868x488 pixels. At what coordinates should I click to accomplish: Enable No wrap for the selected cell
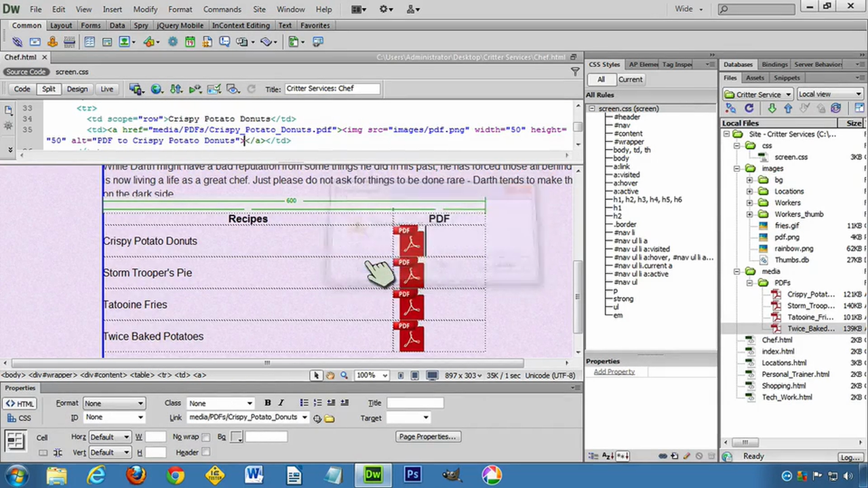(205, 436)
